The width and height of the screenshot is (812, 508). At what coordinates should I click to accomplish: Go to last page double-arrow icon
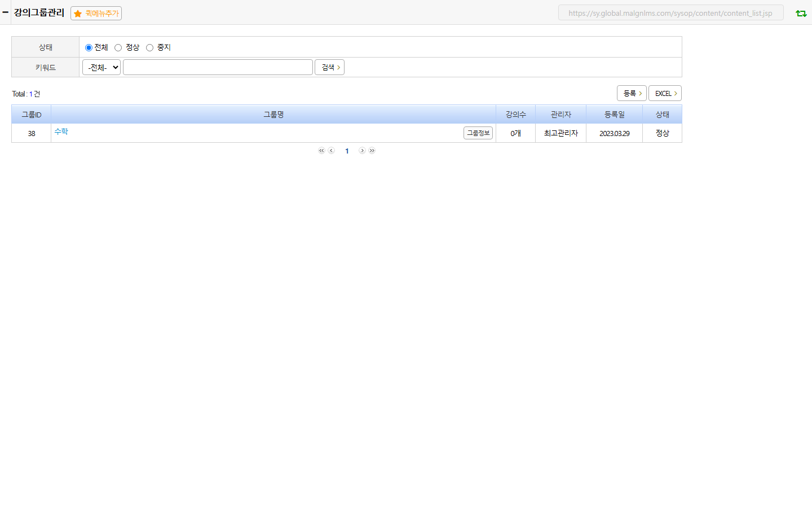pos(372,151)
